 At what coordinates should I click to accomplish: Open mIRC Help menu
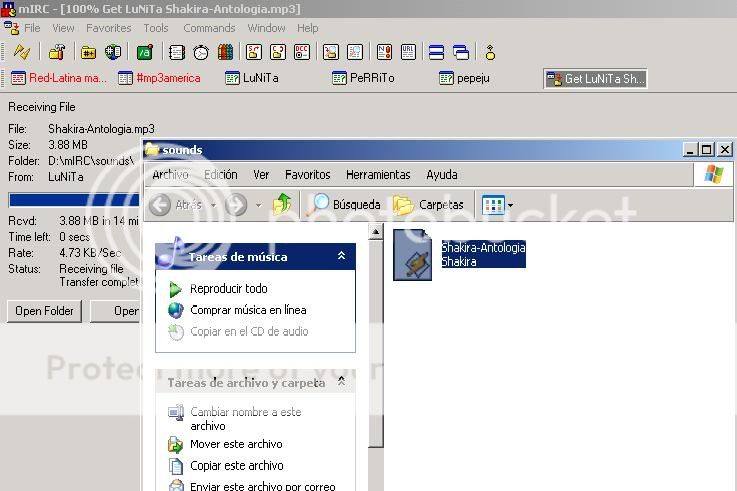pyautogui.click(x=307, y=28)
